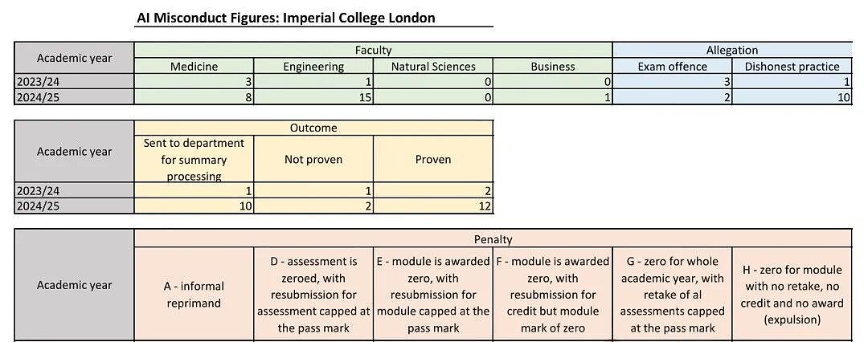Viewport: 868px width, 342px height.
Task: Select the Allegation header cell
Action: (x=732, y=50)
